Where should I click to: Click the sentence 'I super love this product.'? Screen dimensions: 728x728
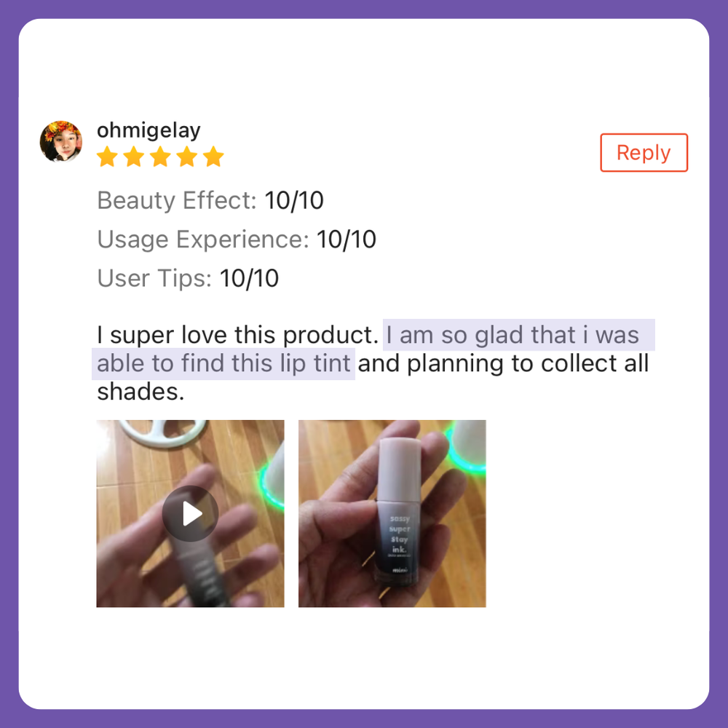[238, 335]
